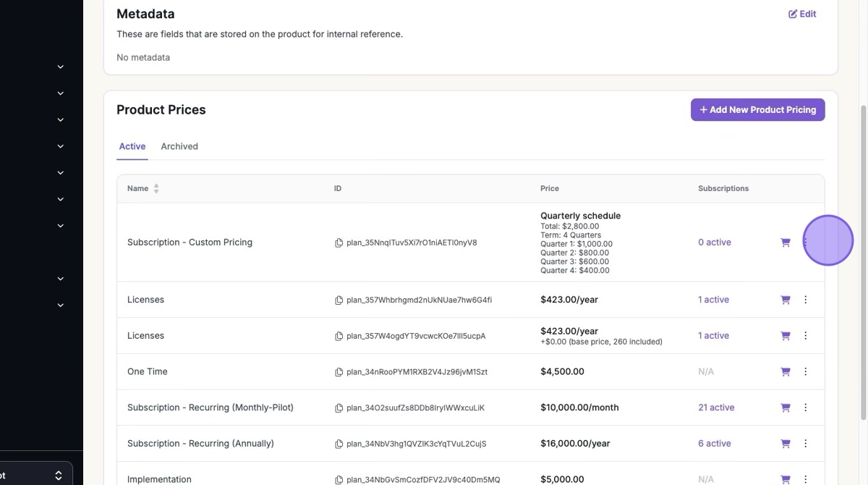Open 6 active subscriptions for Annually plan
This screenshot has width=868, height=485.
[714, 444]
